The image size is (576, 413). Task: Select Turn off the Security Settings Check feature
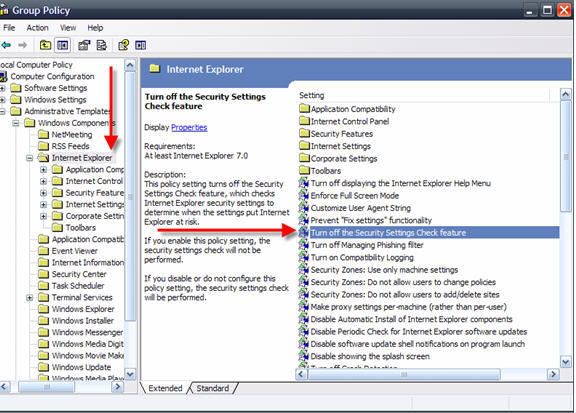[428, 233]
